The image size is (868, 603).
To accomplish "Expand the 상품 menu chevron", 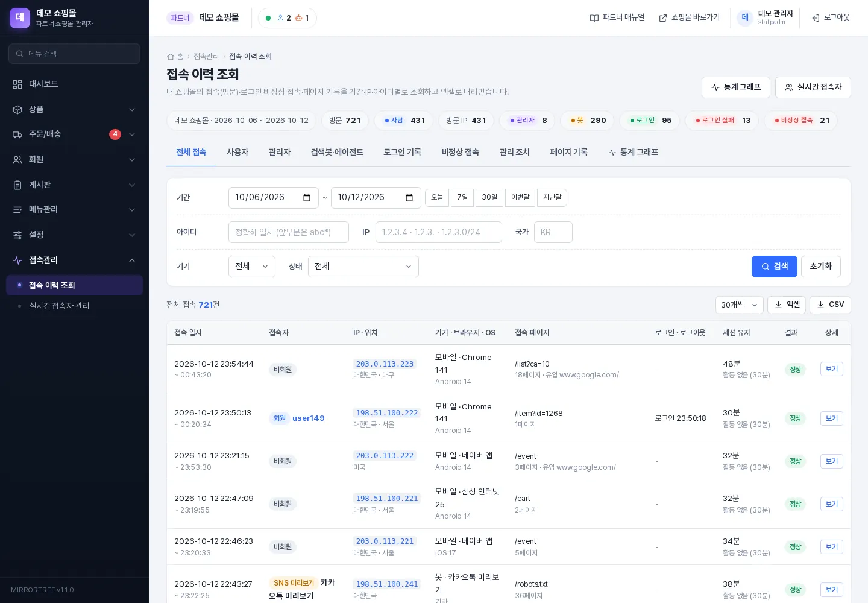I will point(132,110).
